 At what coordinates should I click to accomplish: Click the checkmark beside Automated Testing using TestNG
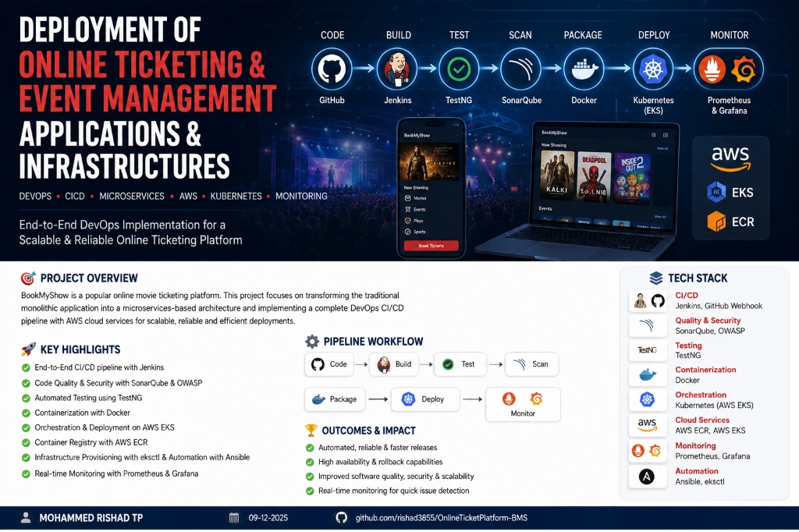tap(26, 398)
